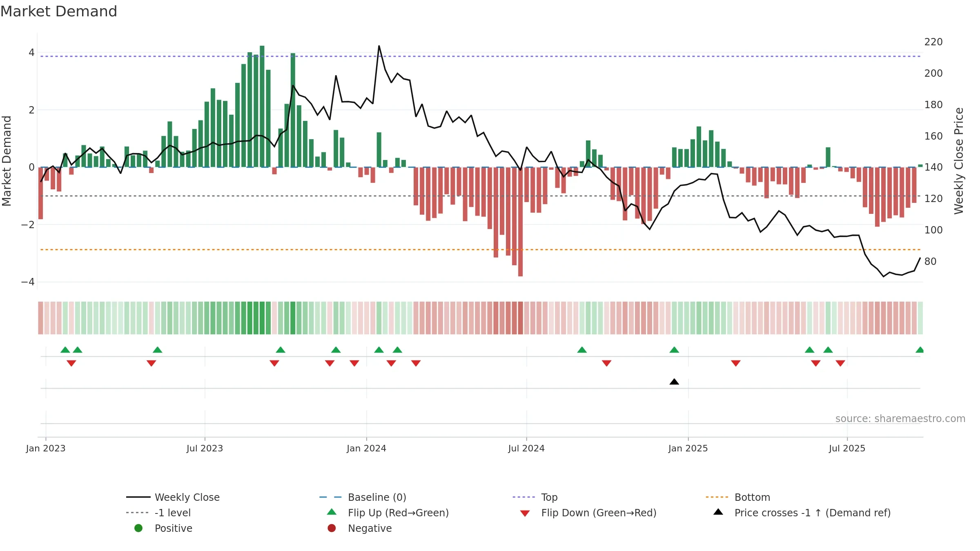Click the −2 tick on the demand axis
This screenshot has width=980, height=551.
coord(28,224)
